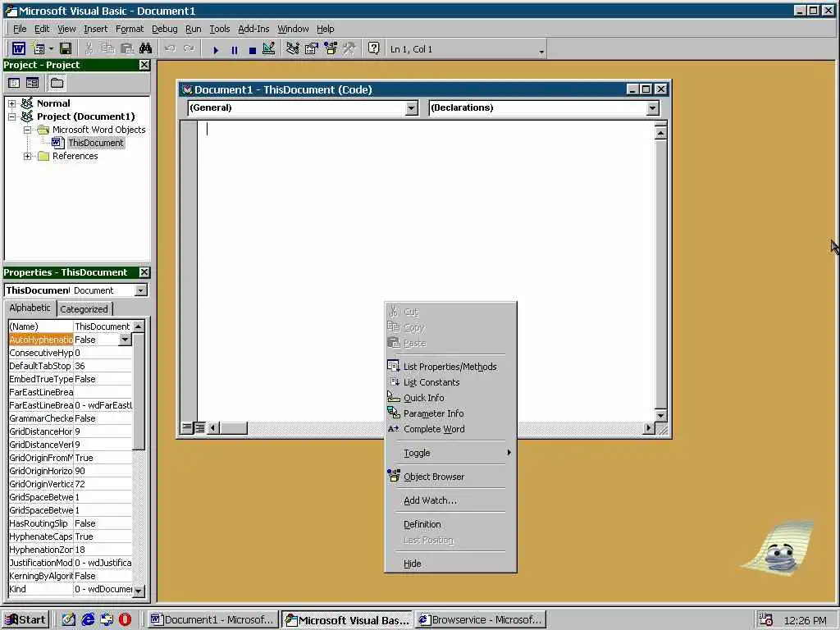The width and height of the screenshot is (840, 630).
Task: Click the Copy toolbar icon
Action: pos(107,48)
